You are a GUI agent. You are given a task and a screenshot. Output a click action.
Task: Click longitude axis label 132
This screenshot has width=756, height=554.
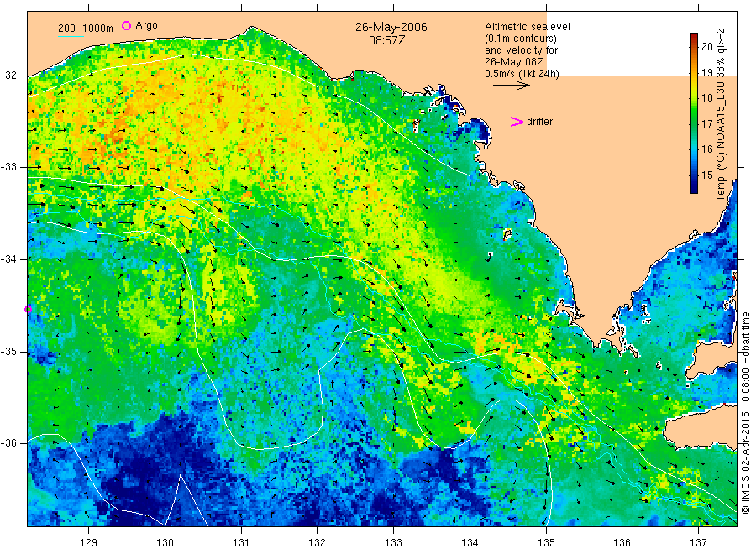(318, 543)
